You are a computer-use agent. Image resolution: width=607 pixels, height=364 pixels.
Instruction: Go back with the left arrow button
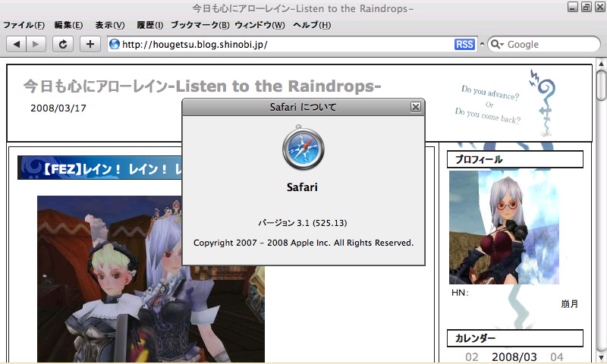click(16, 44)
